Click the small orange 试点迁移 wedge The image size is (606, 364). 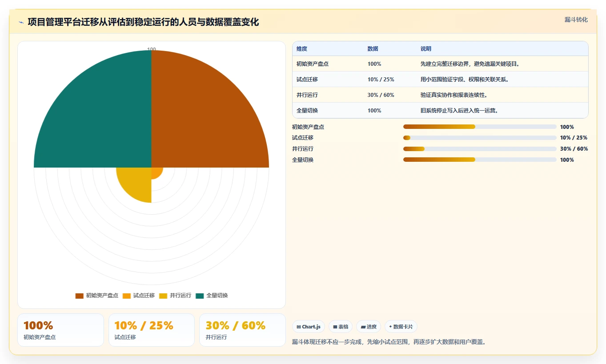156,172
